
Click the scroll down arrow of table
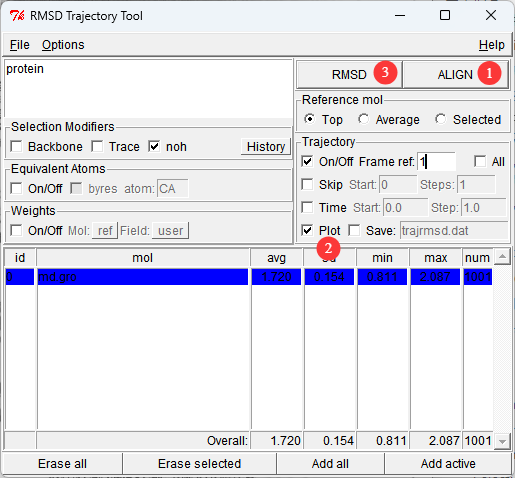pos(502,442)
